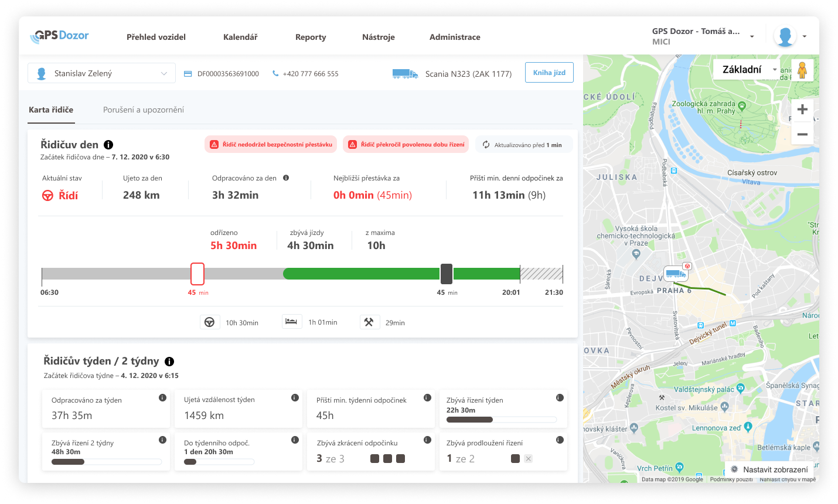Screen dimensions: 838x504
Task: Open the Stanislav Zelený driver dropdown
Action: (x=101, y=73)
